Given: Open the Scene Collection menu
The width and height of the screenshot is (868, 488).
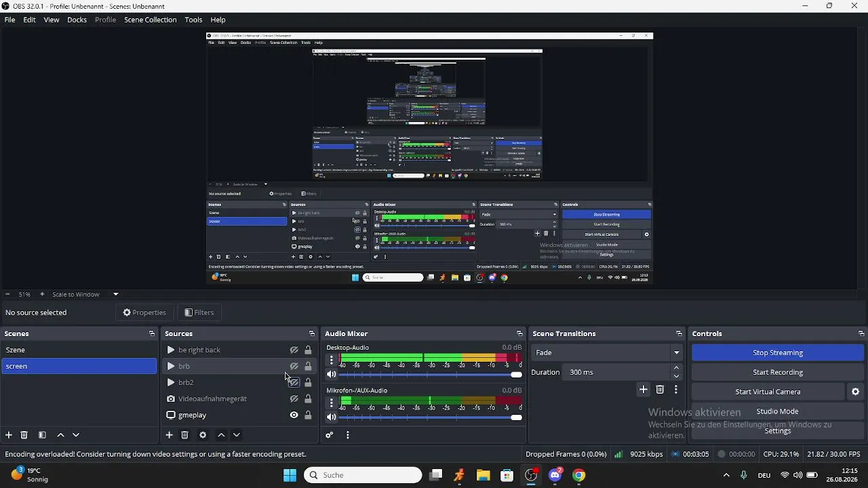Looking at the screenshot, I should pos(150,20).
